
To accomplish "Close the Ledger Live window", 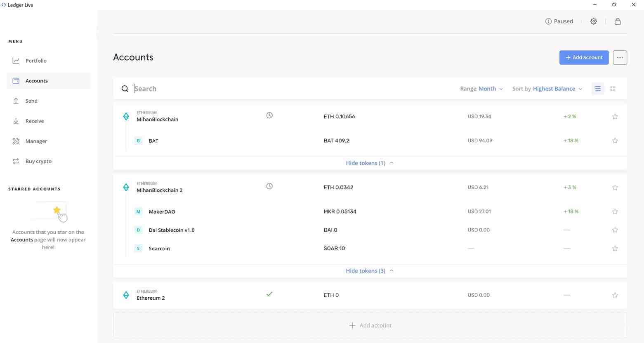I will pos(634,5).
